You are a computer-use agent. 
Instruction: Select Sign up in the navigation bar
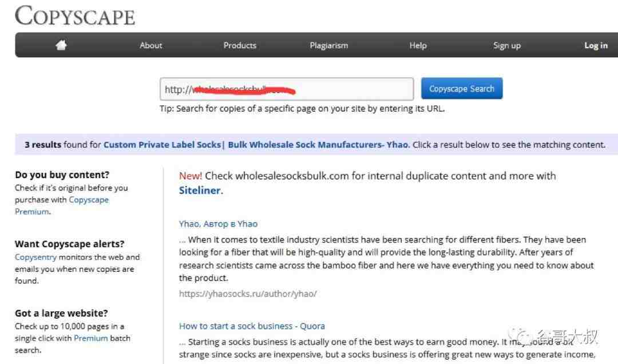click(x=507, y=45)
